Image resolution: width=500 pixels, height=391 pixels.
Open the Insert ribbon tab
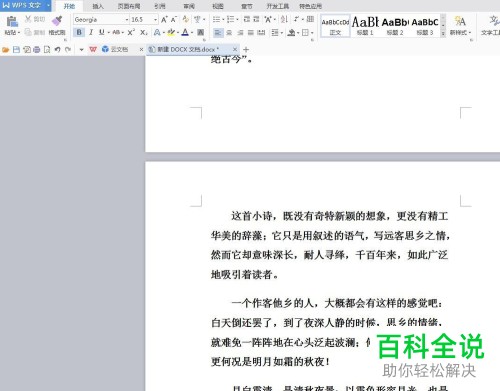pos(98,6)
